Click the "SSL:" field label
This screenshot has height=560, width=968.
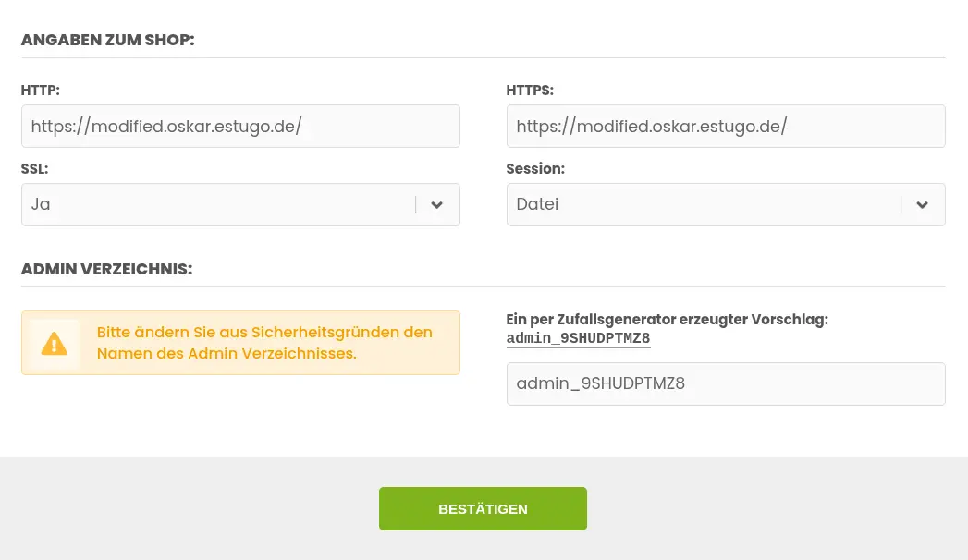(34, 169)
